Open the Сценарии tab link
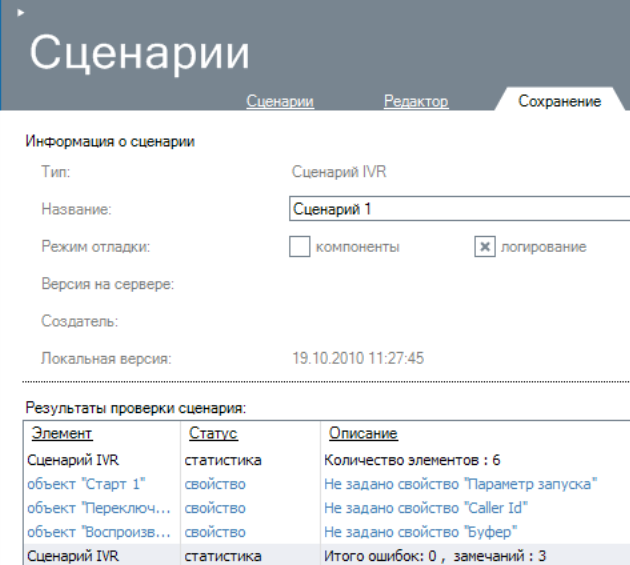630x565 pixels. click(280, 101)
